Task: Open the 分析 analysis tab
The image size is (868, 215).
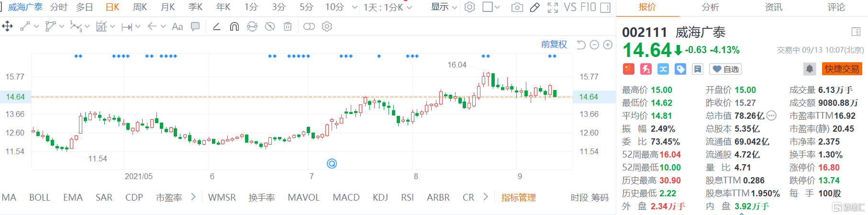Action: click(710, 7)
